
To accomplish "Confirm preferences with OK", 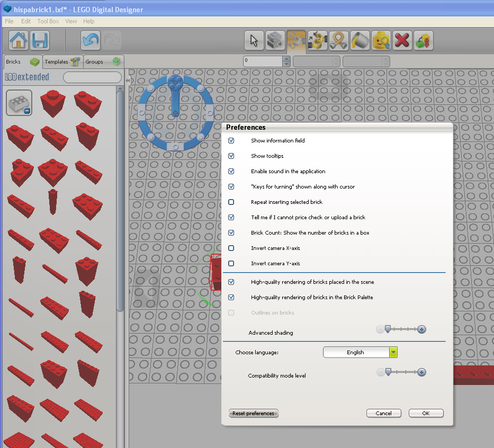I will pyautogui.click(x=426, y=414).
